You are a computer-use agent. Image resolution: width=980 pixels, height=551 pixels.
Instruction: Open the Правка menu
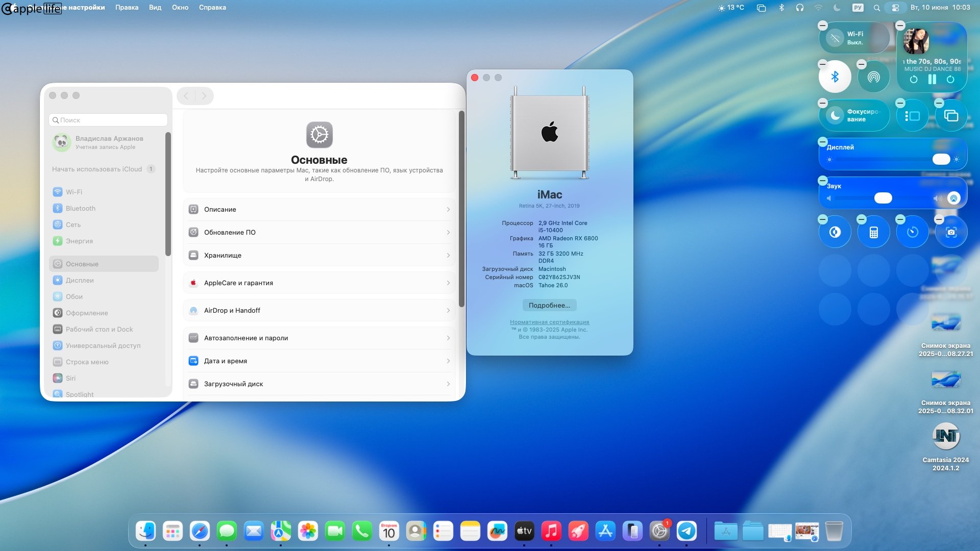(x=127, y=8)
